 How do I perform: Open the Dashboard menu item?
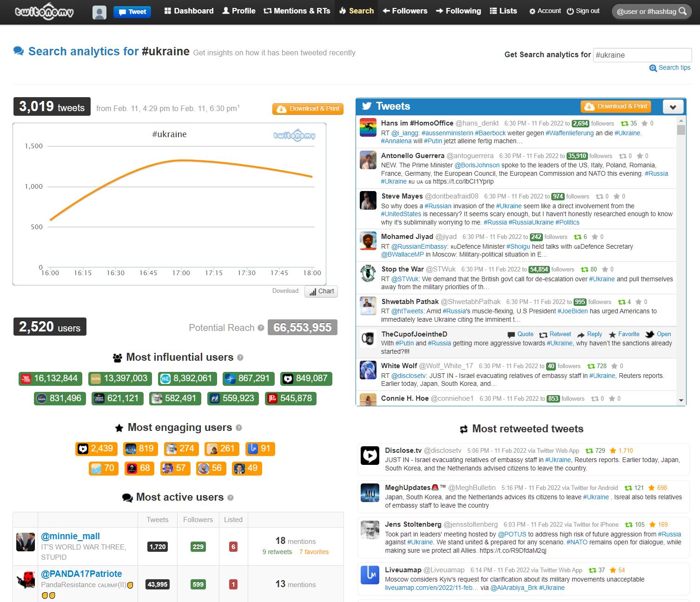point(189,11)
